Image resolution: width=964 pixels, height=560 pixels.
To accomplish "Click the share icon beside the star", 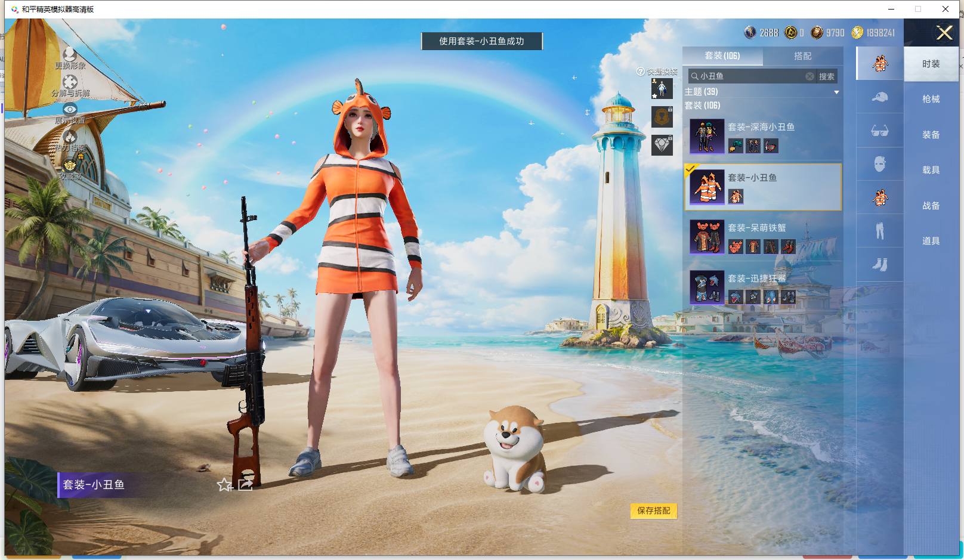I will [245, 484].
